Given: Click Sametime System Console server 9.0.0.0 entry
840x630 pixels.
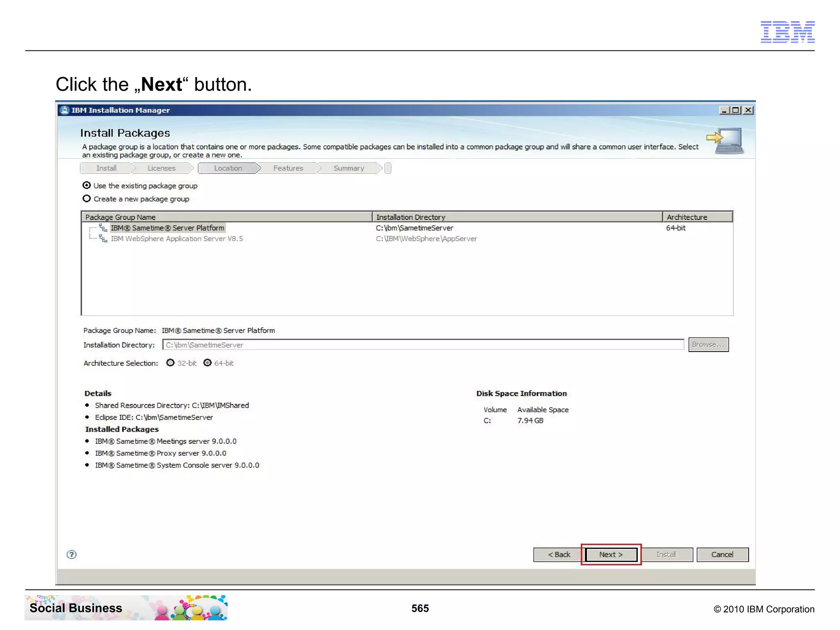Looking at the screenshot, I should 177,465.
